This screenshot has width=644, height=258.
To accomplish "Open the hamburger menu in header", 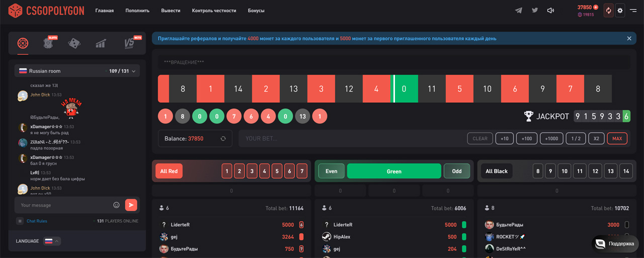I will (633, 11).
